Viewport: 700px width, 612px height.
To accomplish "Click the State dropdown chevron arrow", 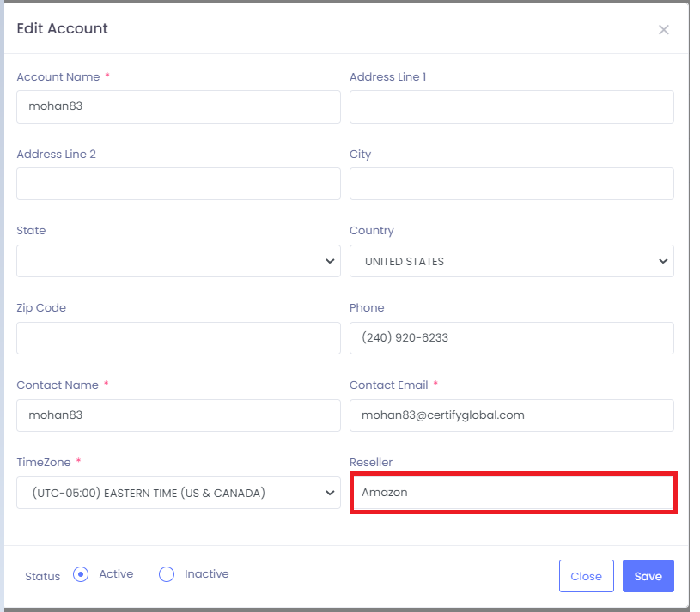I will pos(330,261).
